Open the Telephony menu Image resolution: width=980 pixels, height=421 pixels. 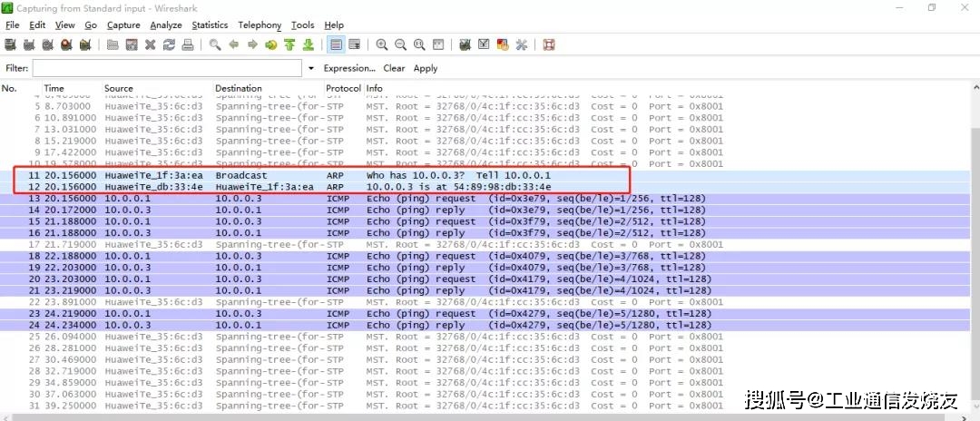(260, 25)
